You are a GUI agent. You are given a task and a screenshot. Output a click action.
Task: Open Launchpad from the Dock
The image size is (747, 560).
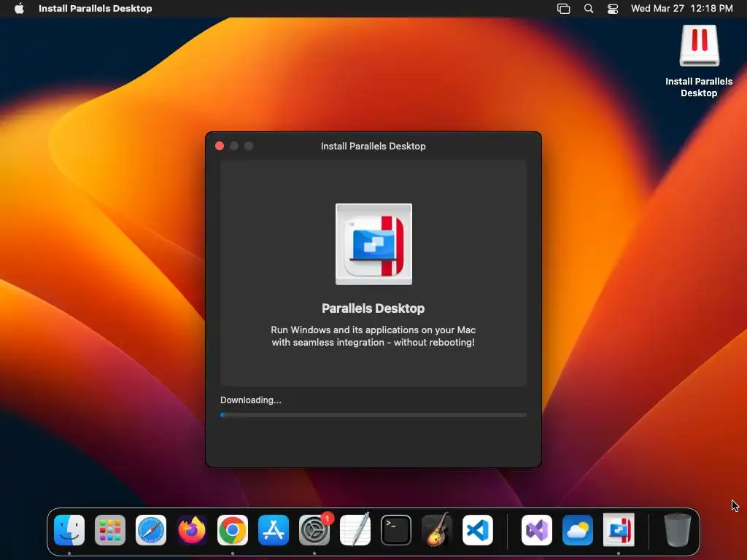pyautogui.click(x=110, y=530)
